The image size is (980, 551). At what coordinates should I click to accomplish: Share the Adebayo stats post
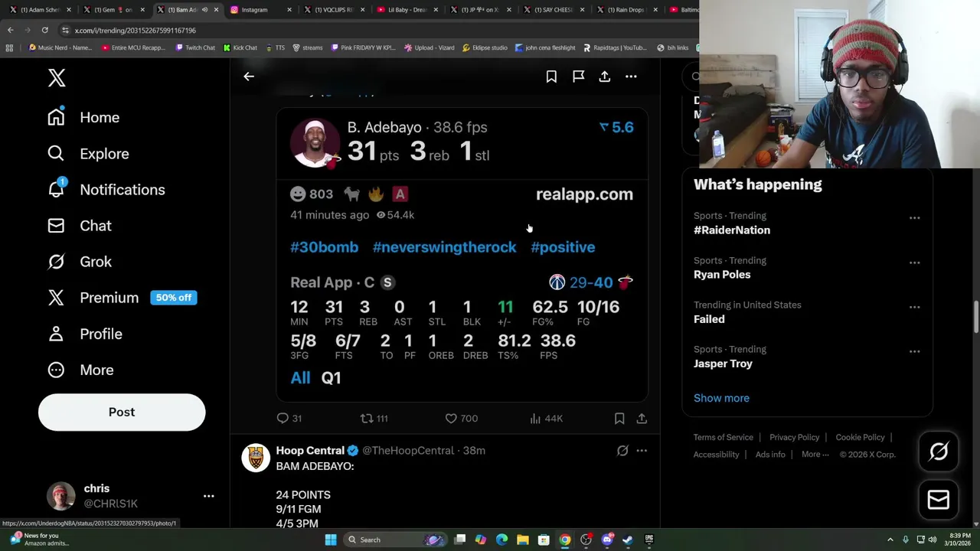(642, 419)
